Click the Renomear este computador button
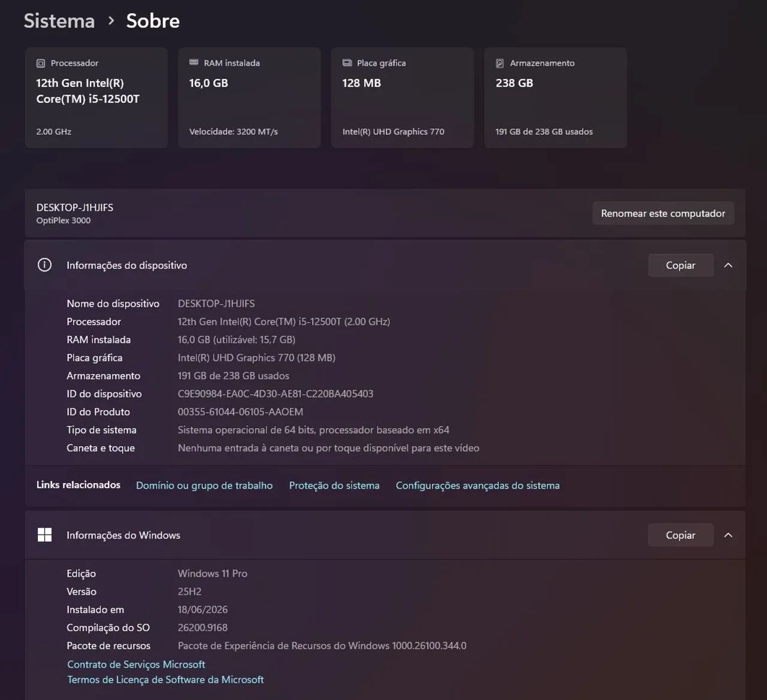The image size is (767, 700). point(663,213)
